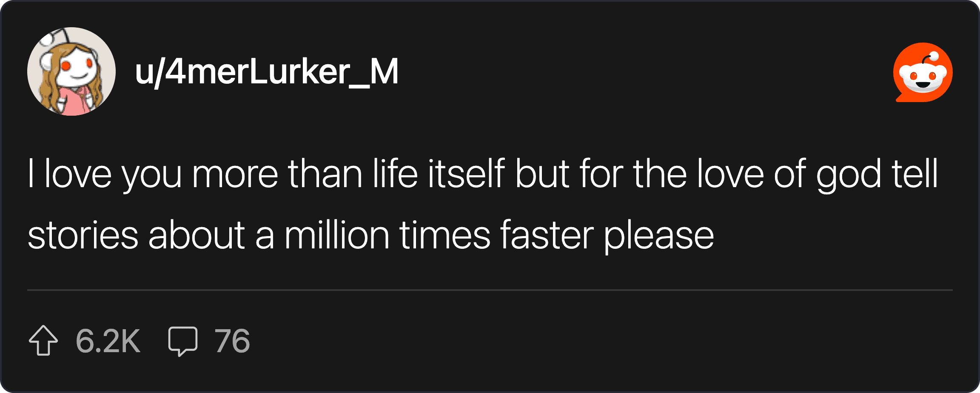Click the word "faster" in the post
The width and height of the screenshot is (980, 393).
[x=547, y=236]
